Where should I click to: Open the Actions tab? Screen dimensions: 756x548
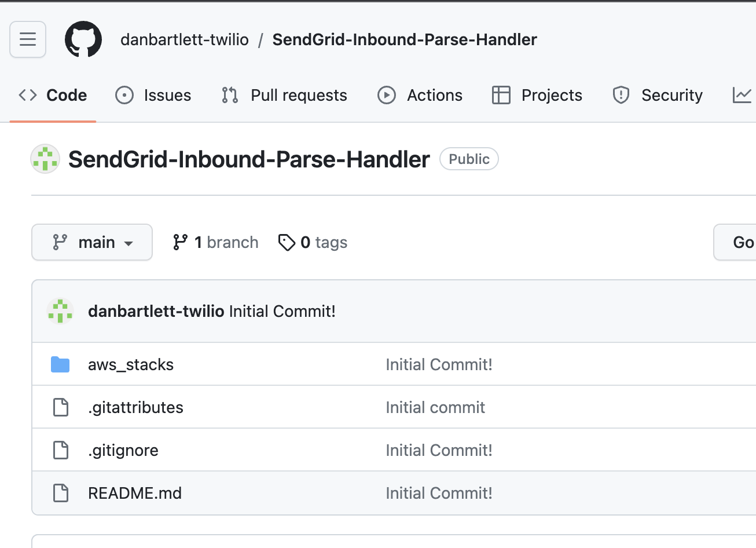tap(420, 95)
